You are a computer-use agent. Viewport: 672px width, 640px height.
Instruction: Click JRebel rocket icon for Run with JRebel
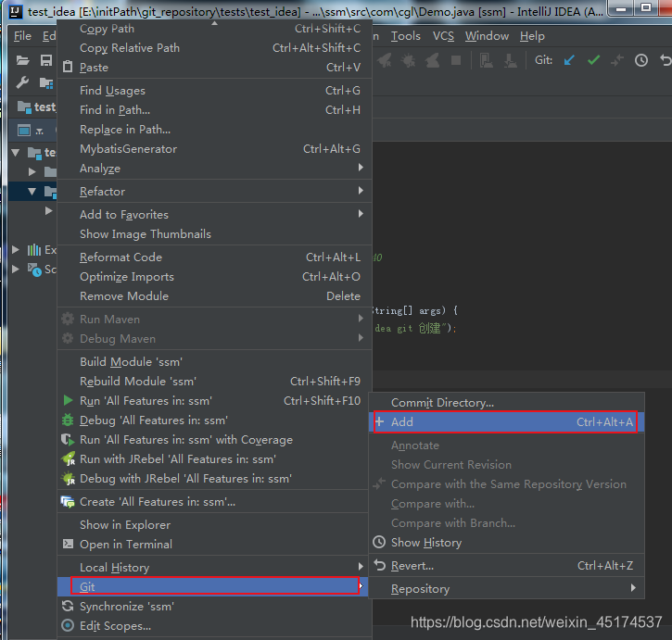point(69,458)
